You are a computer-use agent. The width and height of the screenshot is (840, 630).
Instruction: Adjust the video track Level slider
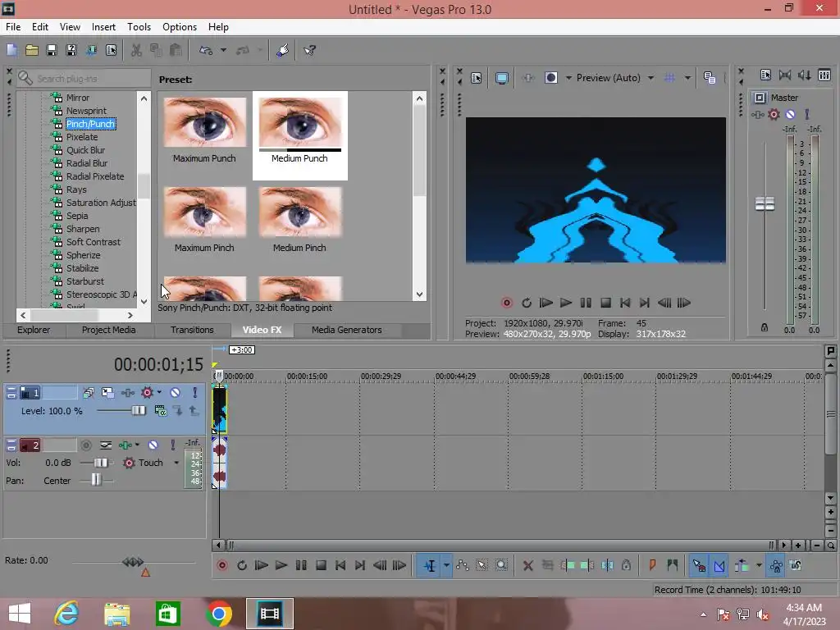138,411
